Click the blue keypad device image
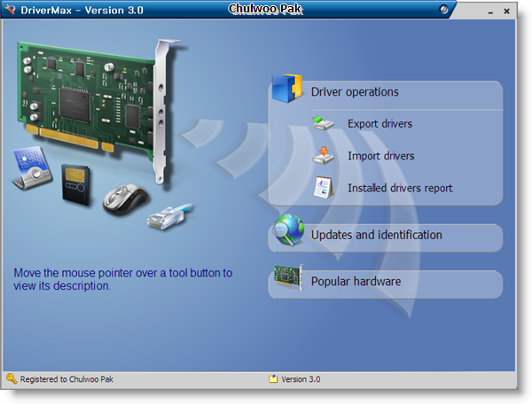532x404 pixels. [32, 167]
